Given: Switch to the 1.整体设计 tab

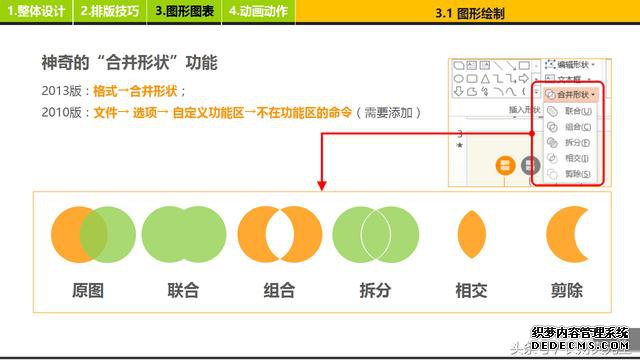Looking at the screenshot, I should tap(36, 11).
